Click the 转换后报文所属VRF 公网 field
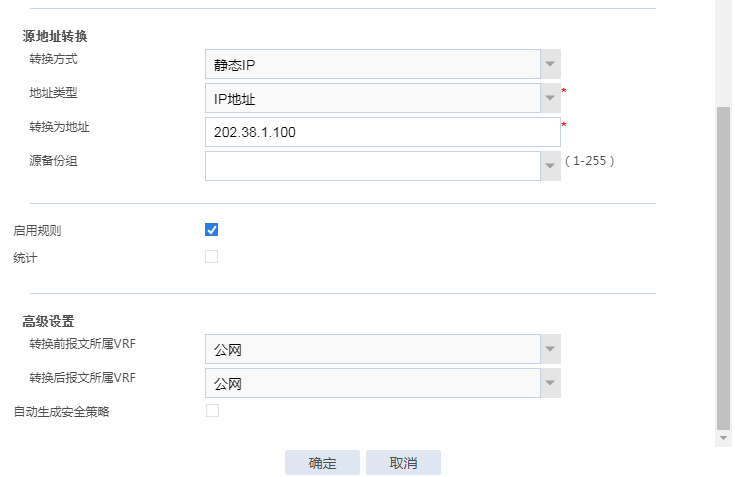Screen dimensions: 735x477 (x=372, y=383)
